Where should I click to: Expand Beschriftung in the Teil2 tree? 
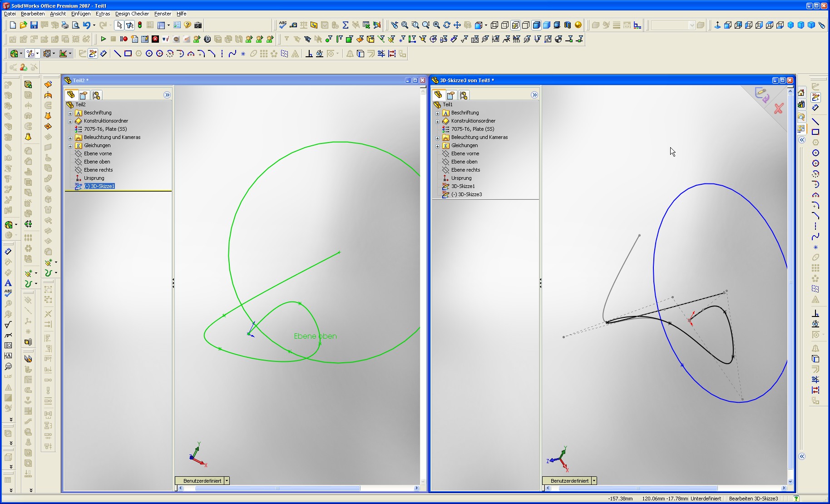pyautogui.click(x=70, y=113)
